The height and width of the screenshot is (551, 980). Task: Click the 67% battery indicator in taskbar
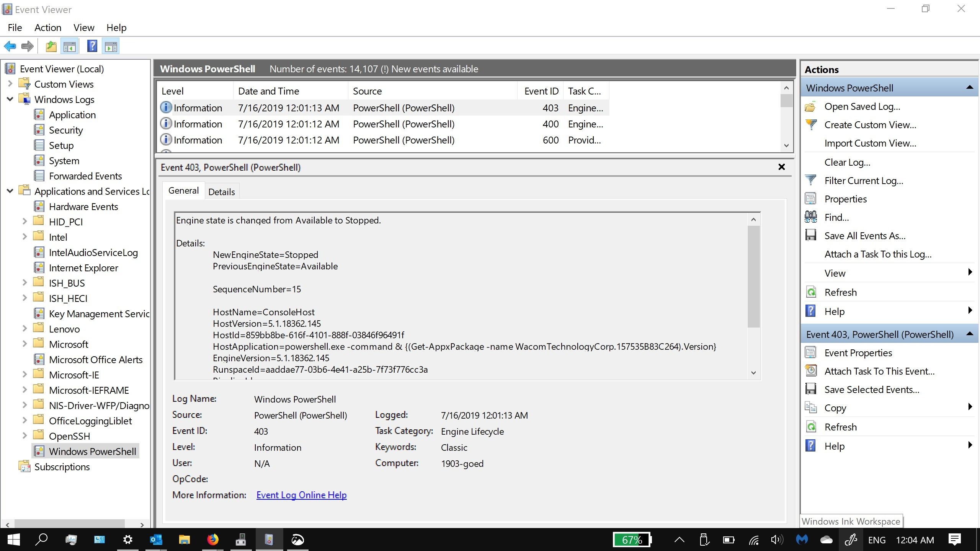click(x=632, y=540)
